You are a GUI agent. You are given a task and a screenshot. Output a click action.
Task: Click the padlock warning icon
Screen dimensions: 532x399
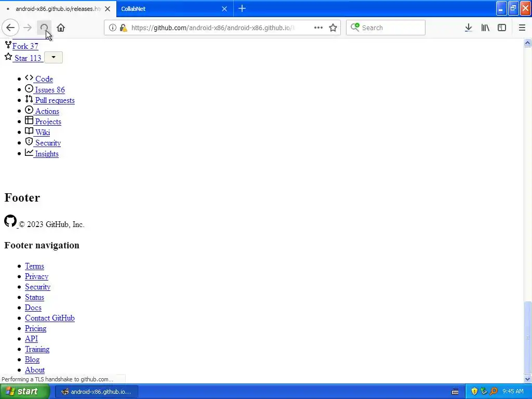(x=124, y=28)
